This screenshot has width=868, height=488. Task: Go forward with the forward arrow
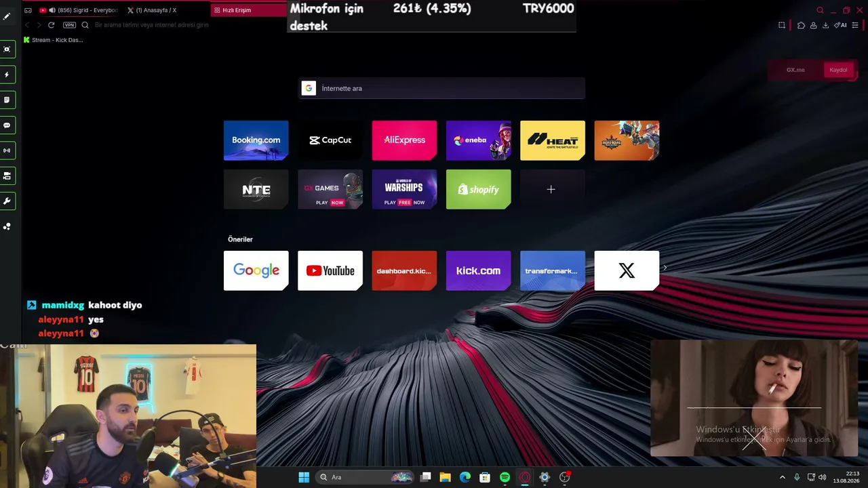[x=39, y=25]
